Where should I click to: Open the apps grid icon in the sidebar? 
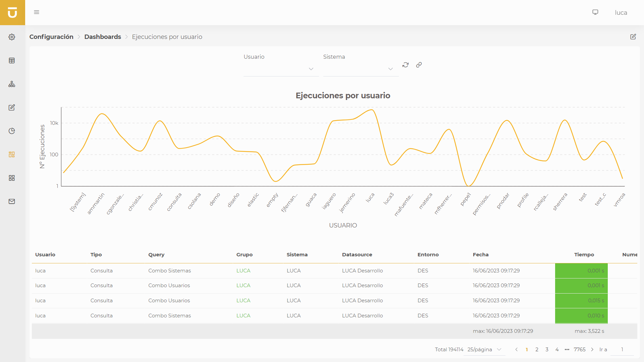12,178
